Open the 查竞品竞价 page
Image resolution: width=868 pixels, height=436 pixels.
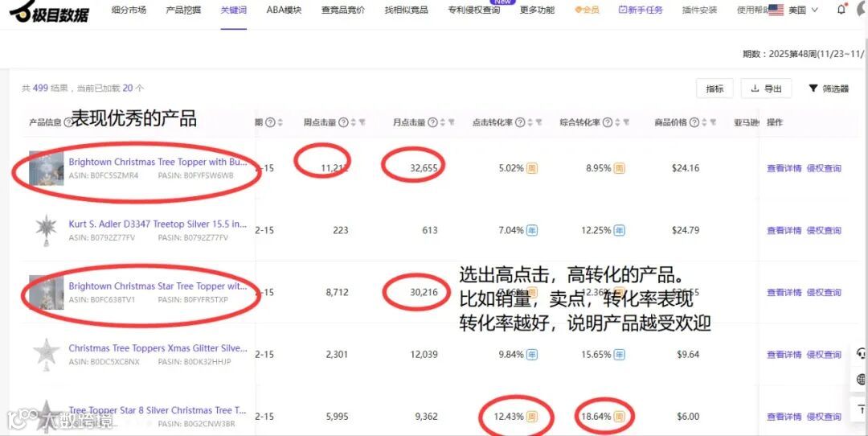click(343, 10)
